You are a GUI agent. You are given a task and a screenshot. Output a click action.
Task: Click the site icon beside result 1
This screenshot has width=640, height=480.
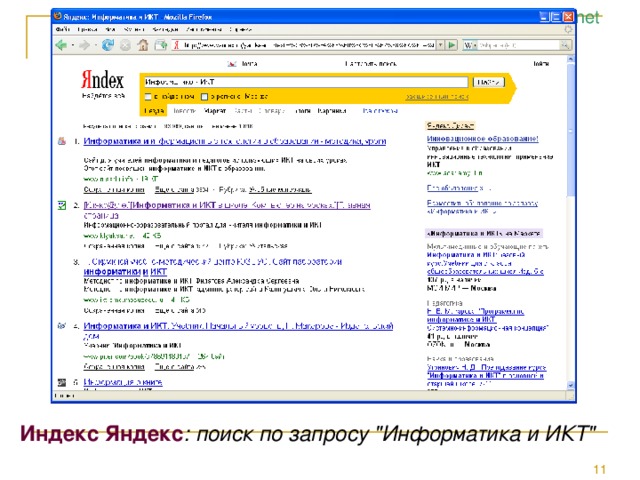(62, 141)
